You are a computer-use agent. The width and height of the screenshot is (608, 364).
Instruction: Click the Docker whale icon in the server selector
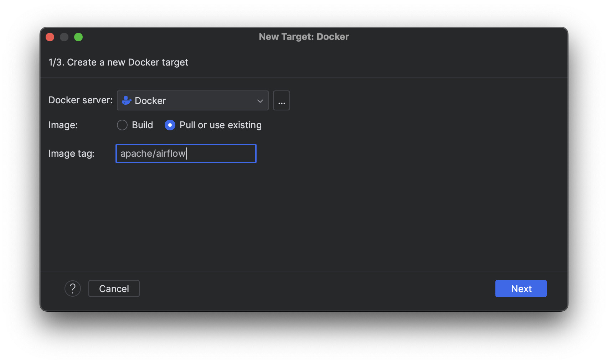[x=127, y=100]
